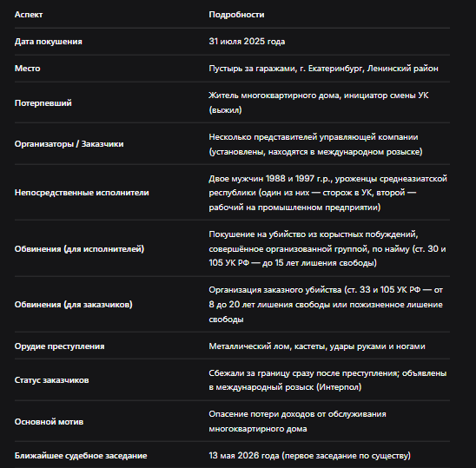Click the date '31 июля 2025 года'

click(247, 42)
